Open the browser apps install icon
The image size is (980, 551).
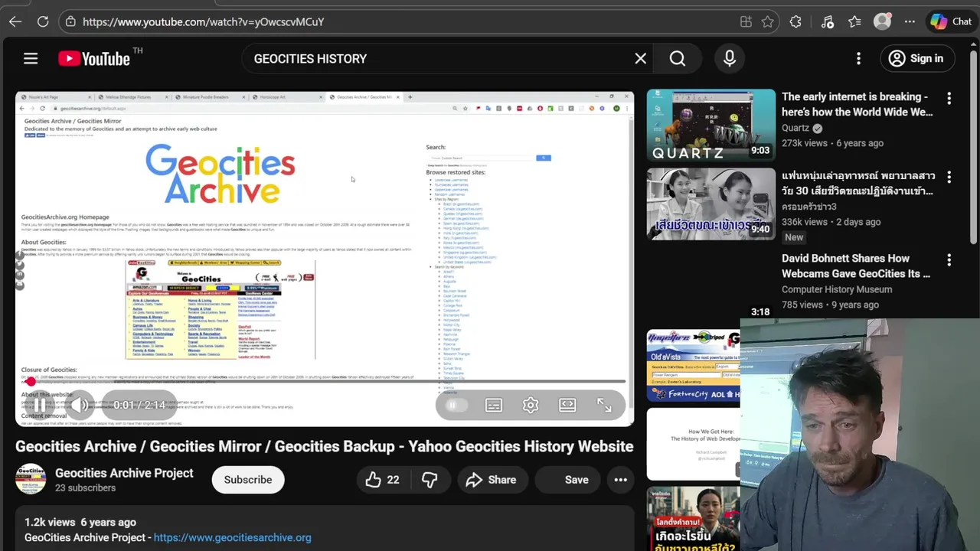[x=746, y=21]
